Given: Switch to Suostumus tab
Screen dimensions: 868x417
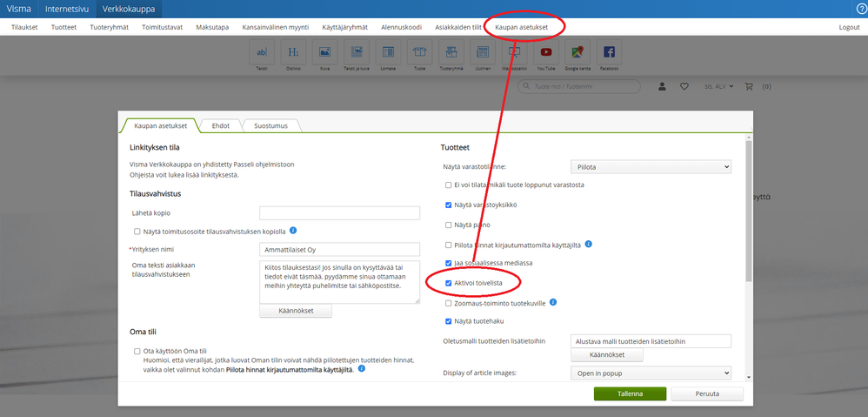Looking at the screenshot, I should coord(270,125).
